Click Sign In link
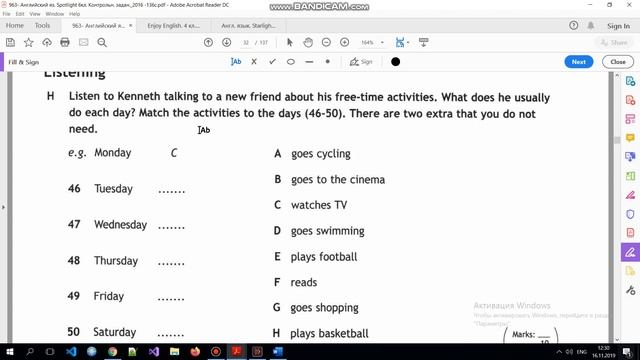 click(x=618, y=26)
